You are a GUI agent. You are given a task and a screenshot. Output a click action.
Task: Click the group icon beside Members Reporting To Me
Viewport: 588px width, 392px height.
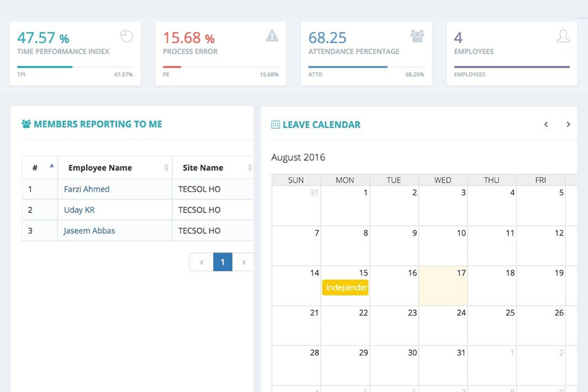pyautogui.click(x=26, y=124)
